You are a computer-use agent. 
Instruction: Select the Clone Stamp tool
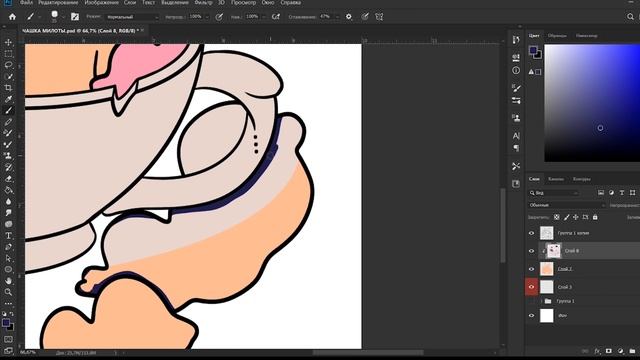8,156
